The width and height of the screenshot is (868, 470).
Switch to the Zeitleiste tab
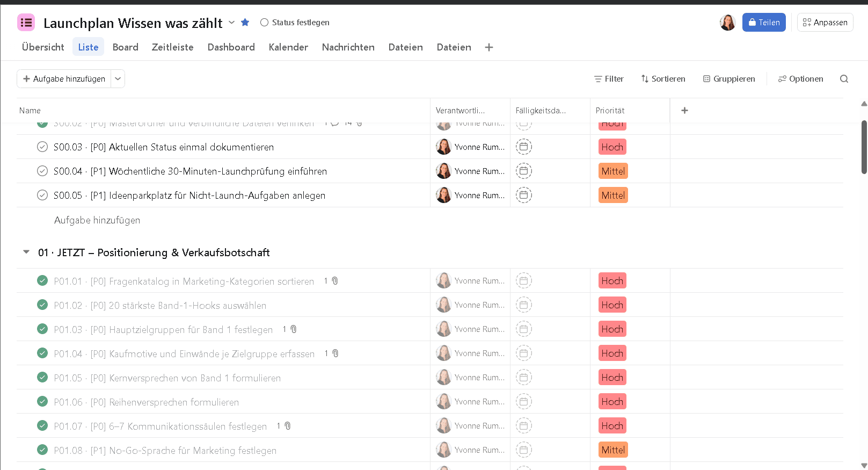click(173, 47)
